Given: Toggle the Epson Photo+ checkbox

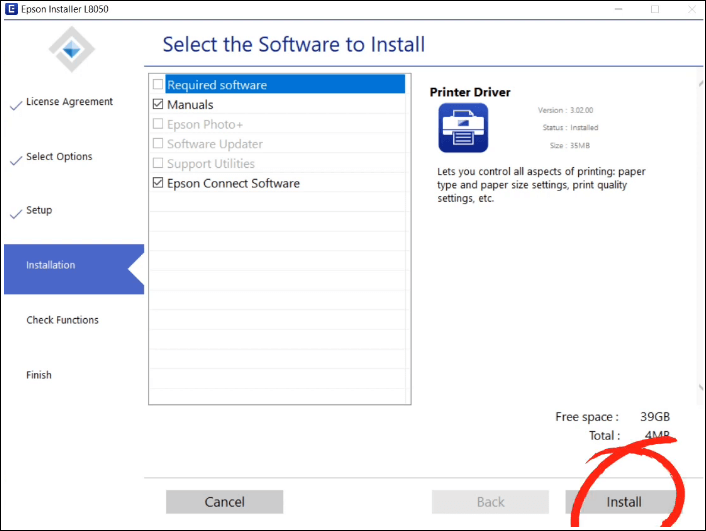Looking at the screenshot, I should [158, 124].
